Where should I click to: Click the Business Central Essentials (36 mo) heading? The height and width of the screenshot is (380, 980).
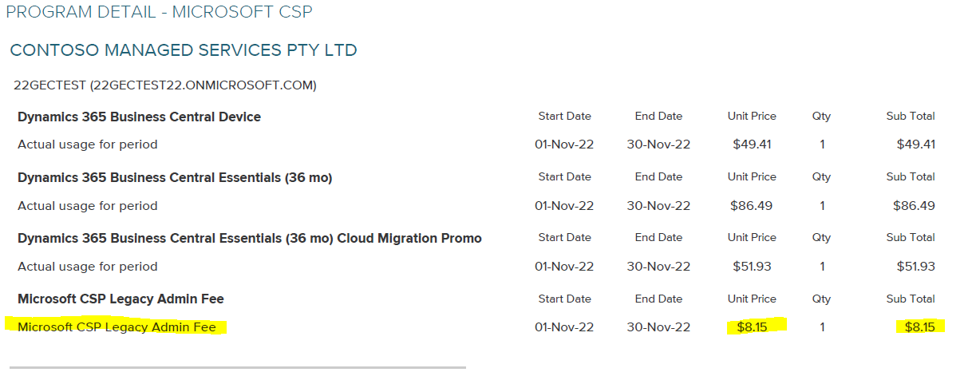pyautogui.click(x=175, y=177)
